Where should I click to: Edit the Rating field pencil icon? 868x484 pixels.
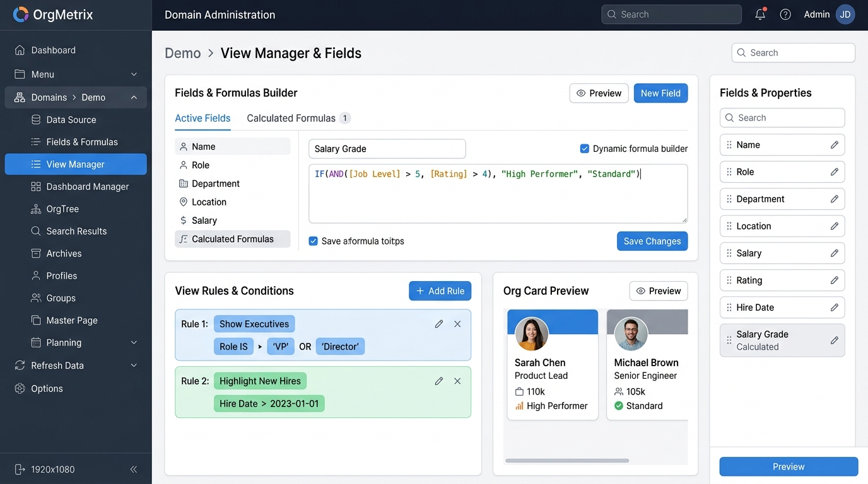835,280
